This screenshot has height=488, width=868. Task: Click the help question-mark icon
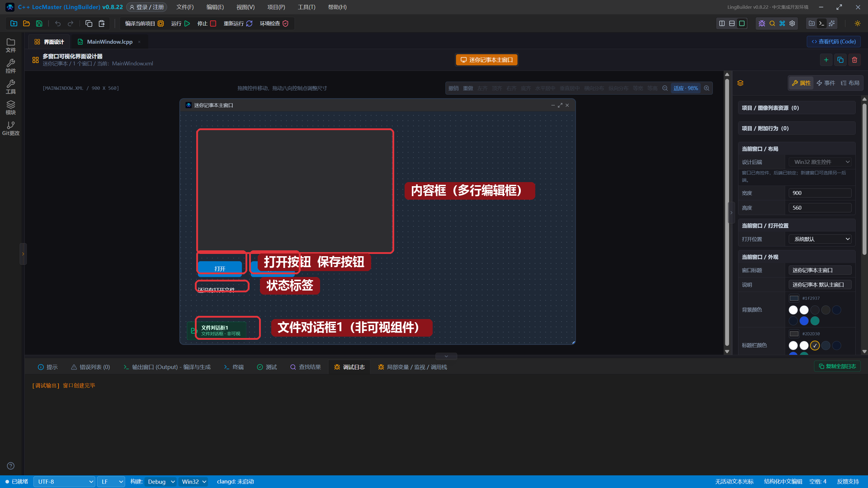pos(11,466)
